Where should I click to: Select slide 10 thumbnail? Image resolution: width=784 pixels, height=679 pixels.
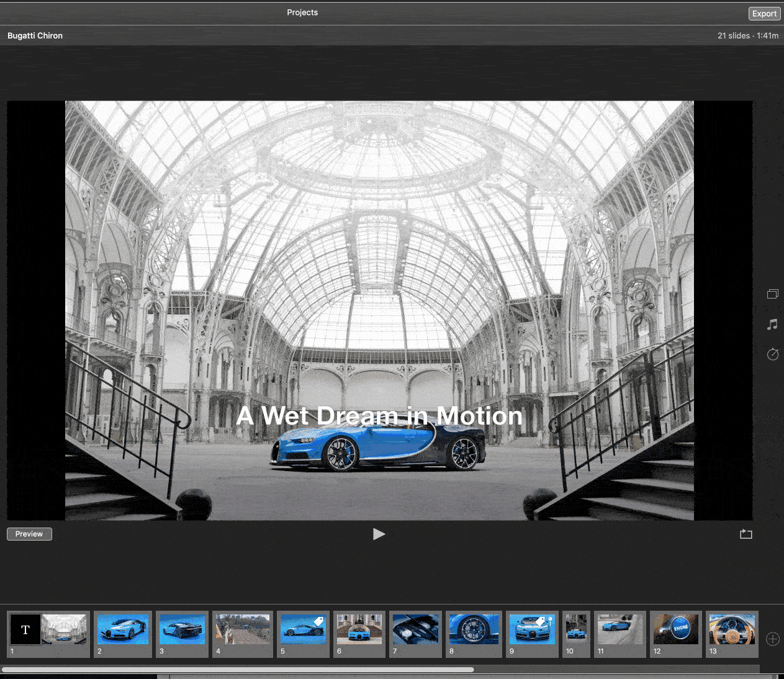(x=576, y=629)
